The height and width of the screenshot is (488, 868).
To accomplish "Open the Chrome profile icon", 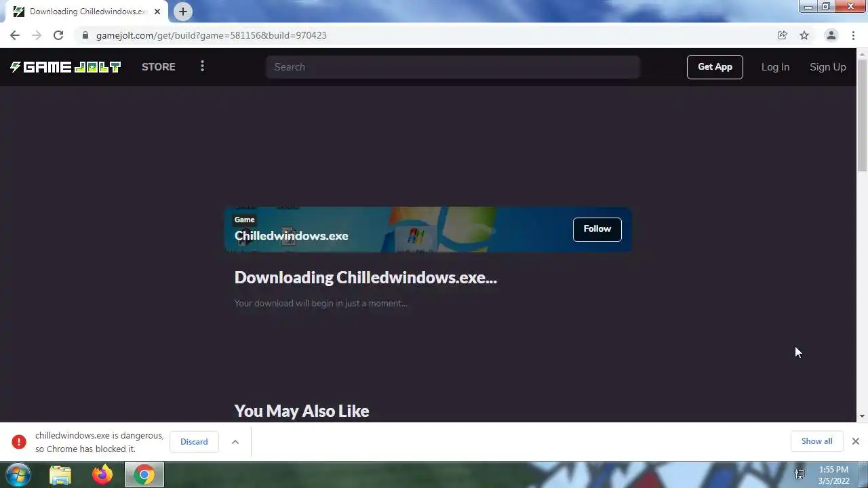I will point(831,35).
